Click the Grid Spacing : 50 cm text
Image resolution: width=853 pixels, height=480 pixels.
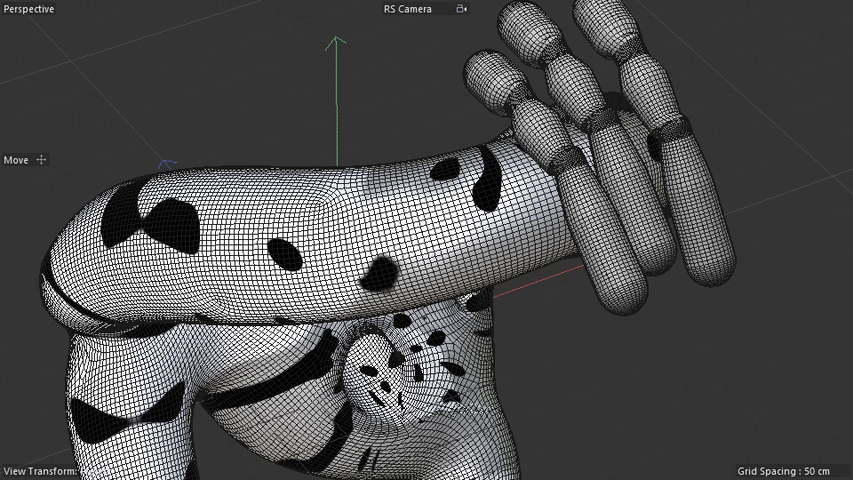tap(783, 471)
